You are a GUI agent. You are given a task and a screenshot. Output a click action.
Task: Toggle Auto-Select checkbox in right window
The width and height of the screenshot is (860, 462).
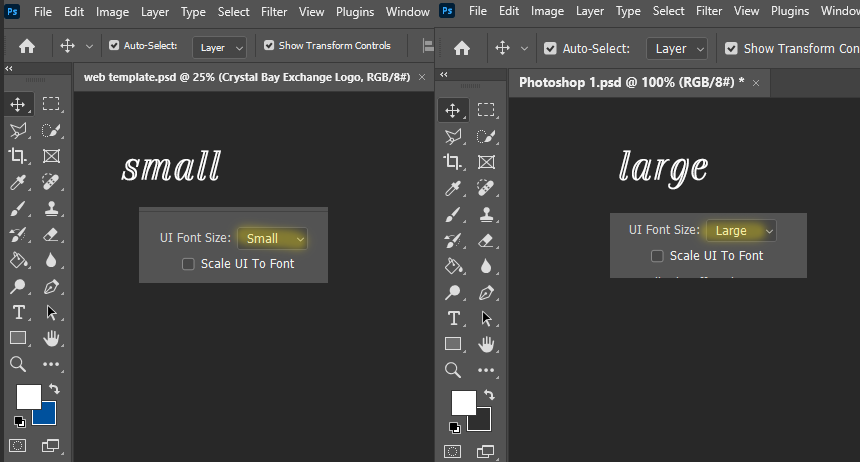[x=550, y=49]
